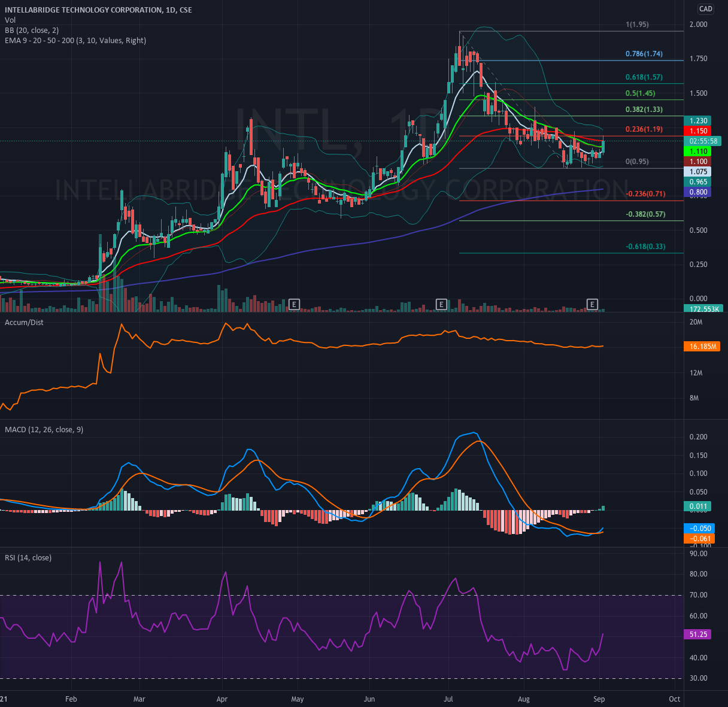Image resolution: width=728 pixels, height=707 pixels.
Task: Click the Oct label on the time axis
Action: click(x=675, y=699)
